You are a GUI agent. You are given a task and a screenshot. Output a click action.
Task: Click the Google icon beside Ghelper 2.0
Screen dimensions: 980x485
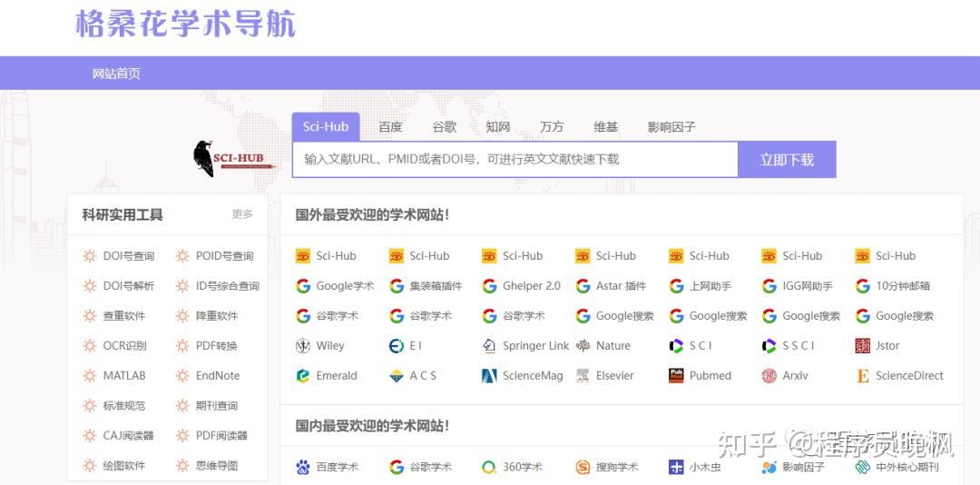coord(489,286)
